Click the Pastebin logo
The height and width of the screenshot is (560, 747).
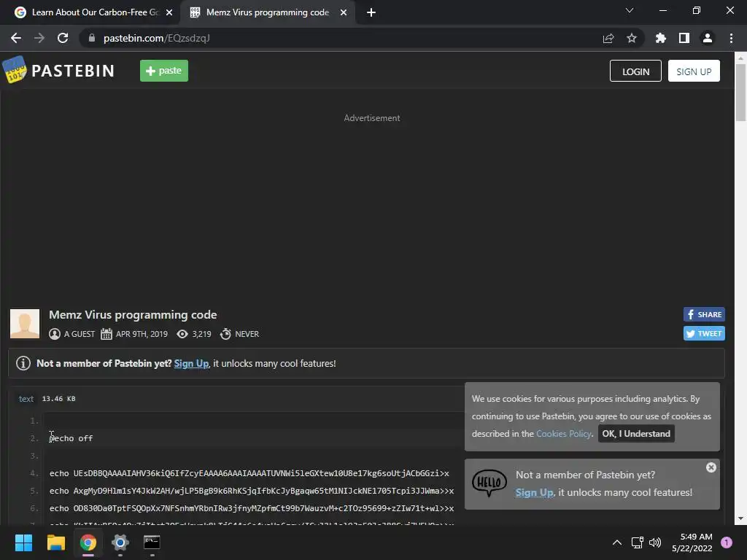coord(58,71)
